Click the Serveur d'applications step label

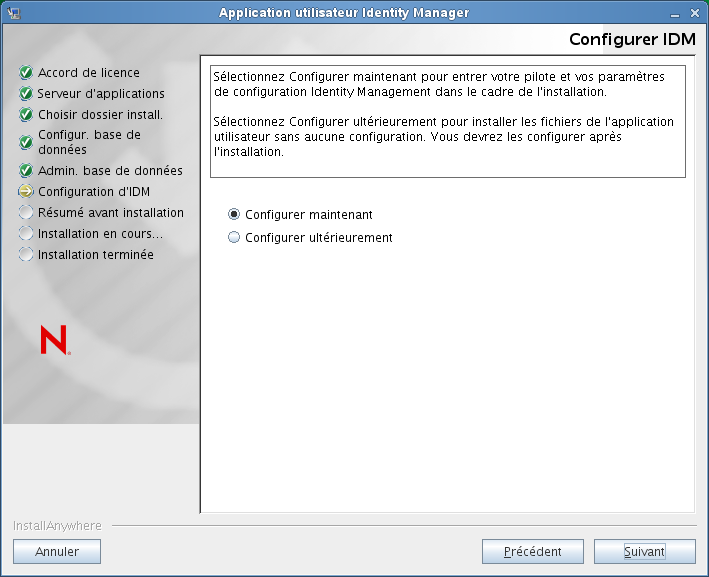[x=101, y=94]
